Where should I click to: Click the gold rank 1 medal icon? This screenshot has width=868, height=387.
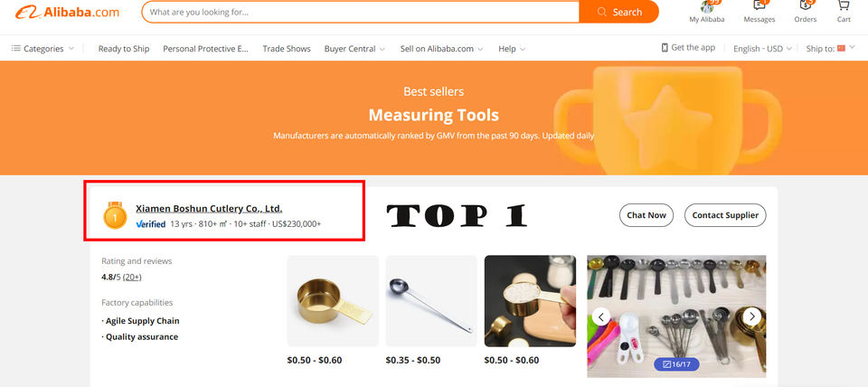[115, 215]
